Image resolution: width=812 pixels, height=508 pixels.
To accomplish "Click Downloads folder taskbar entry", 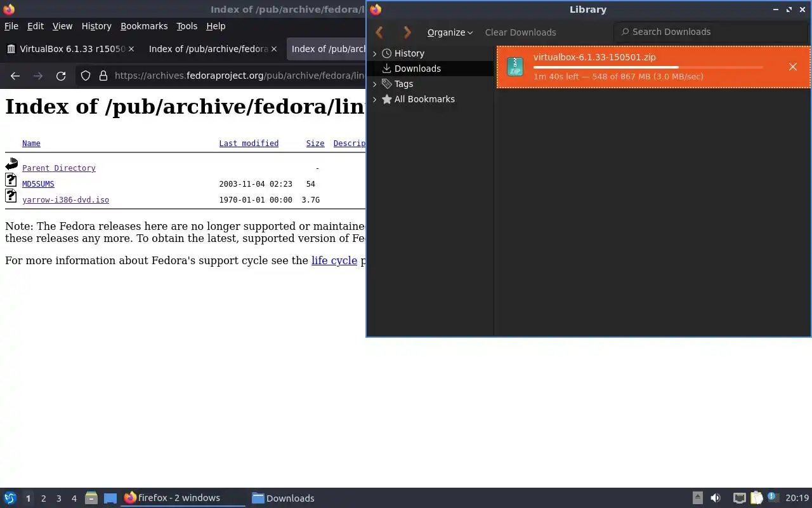I will point(283,498).
